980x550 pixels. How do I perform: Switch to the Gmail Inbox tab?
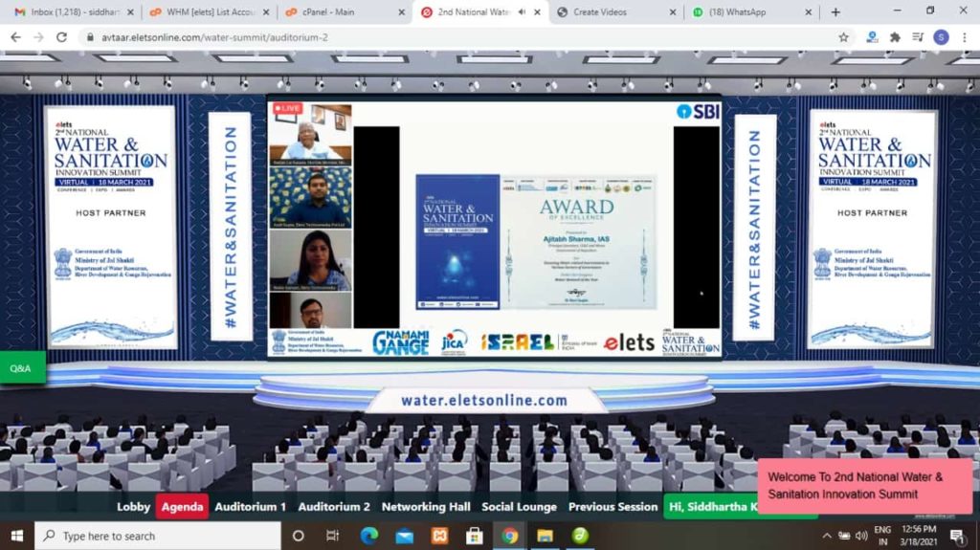click(73, 11)
